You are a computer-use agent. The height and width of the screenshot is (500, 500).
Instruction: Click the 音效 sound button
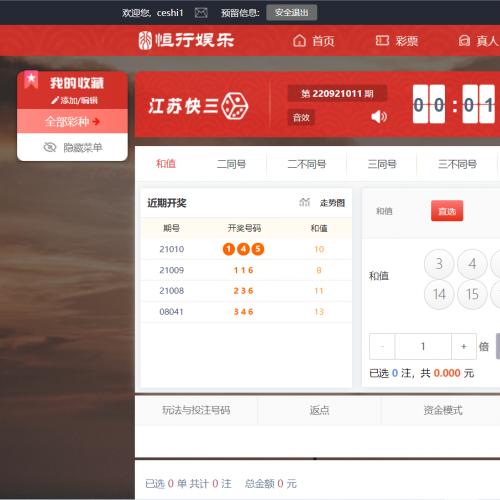(x=301, y=118)
